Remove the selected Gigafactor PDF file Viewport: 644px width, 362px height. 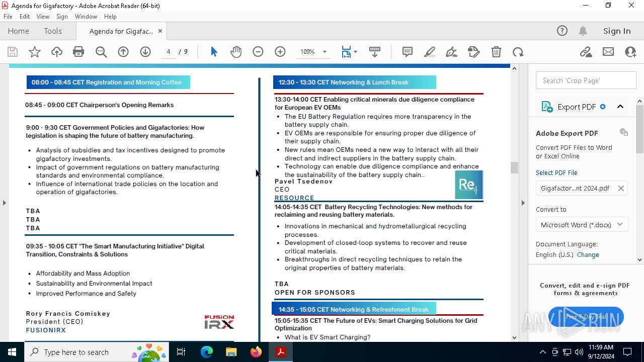[621, 188]
